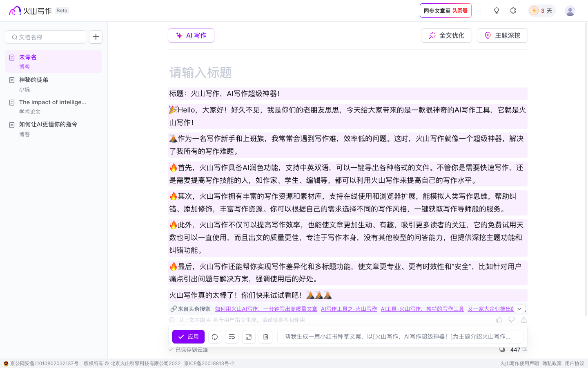Give a thumbs down to generated text
The height and width of the screenshot is (368, 588).
[511, 320]
